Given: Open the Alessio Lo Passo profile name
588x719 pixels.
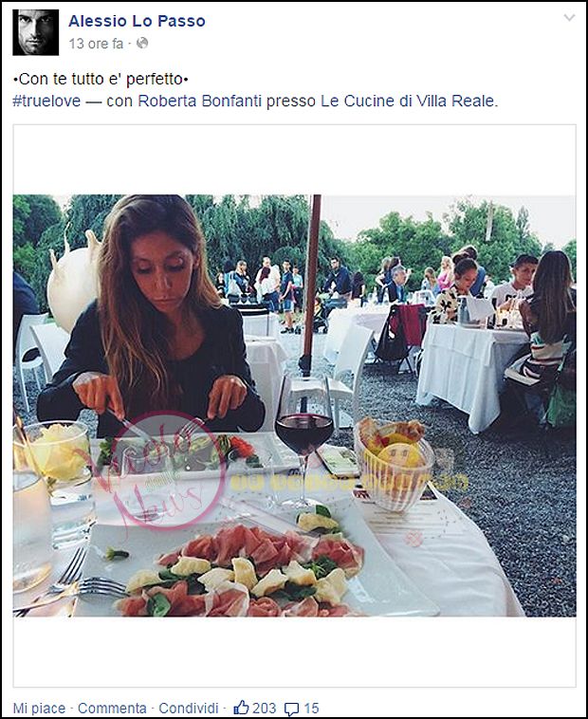Looking at the screenshot, I should click(137, 21).
